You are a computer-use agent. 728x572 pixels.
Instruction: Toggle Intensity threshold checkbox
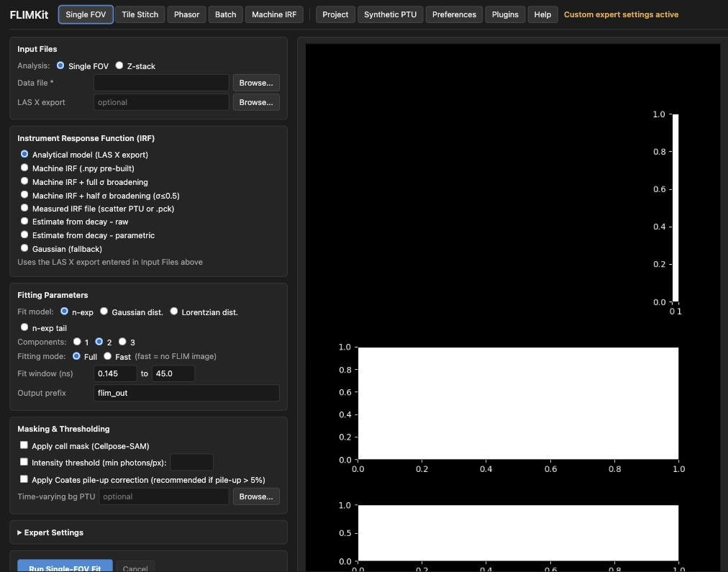(24, 462)
